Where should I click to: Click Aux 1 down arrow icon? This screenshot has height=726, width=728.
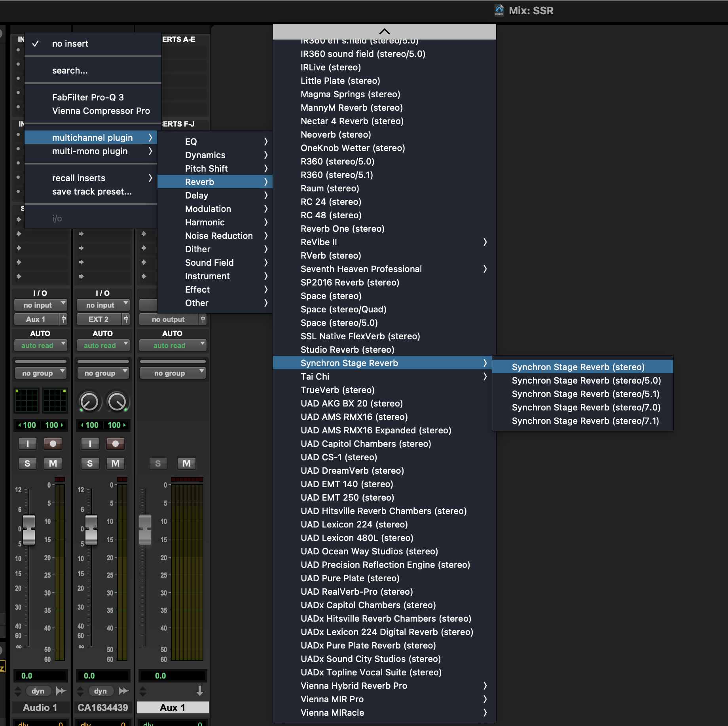(200, 691)
